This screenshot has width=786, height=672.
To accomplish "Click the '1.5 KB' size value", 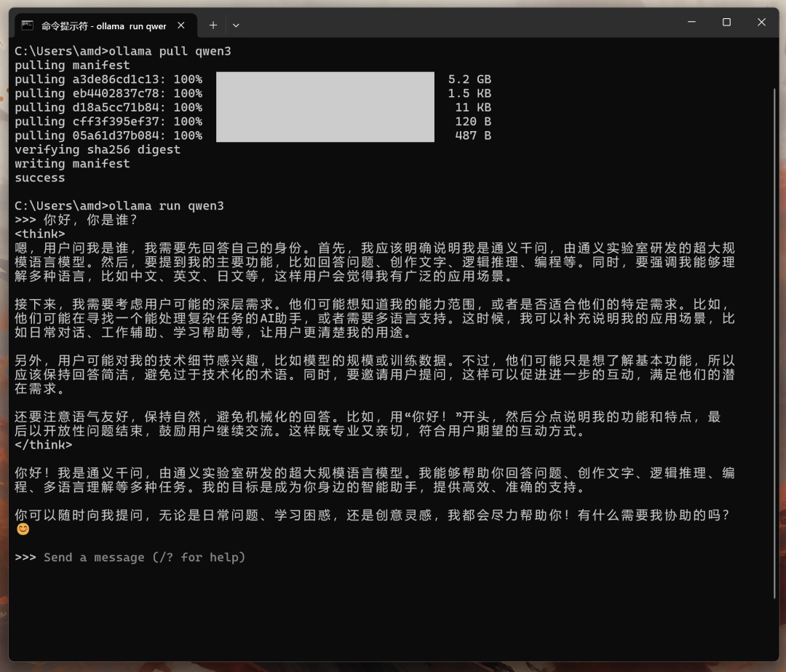I will pos(469,93).
